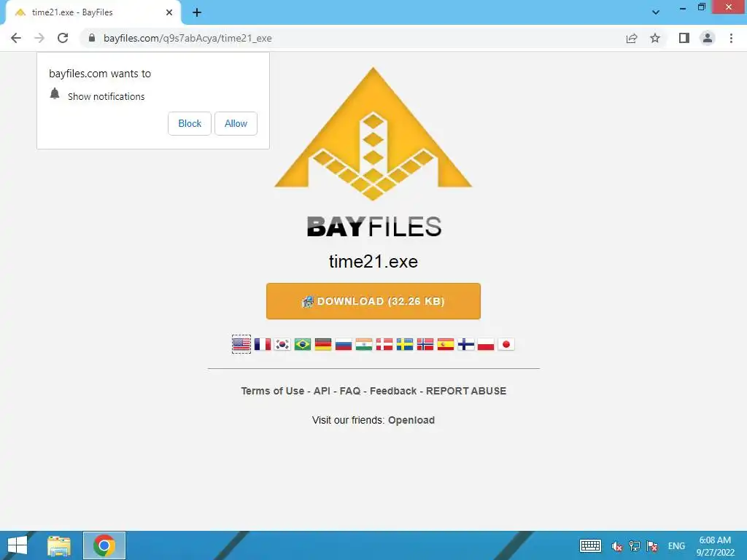
Task: Click the time21.exe file name text
Action: [x=373, y=262]
